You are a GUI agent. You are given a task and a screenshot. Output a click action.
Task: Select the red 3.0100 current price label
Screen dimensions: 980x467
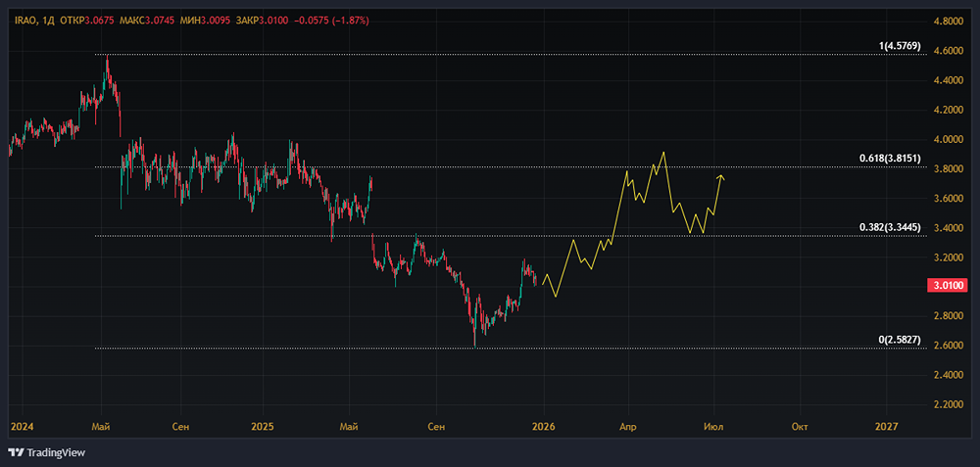pyautogui.click(x=947, y=285)
